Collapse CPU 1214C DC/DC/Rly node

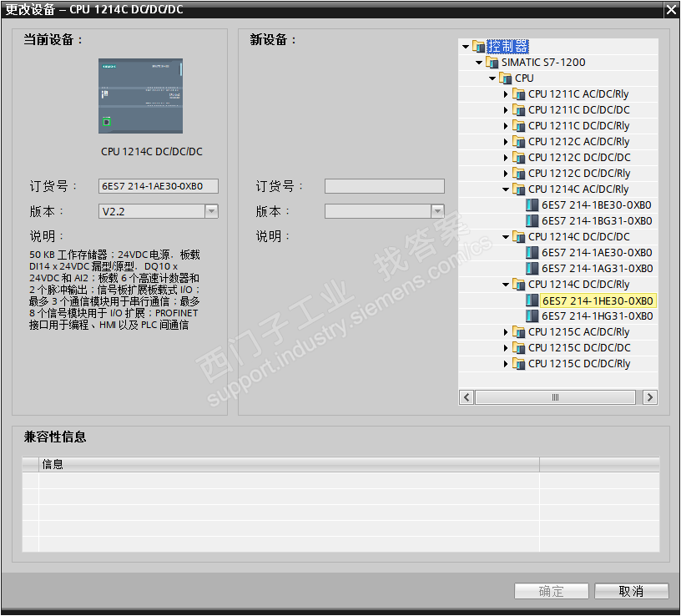[x=506, y=285]
